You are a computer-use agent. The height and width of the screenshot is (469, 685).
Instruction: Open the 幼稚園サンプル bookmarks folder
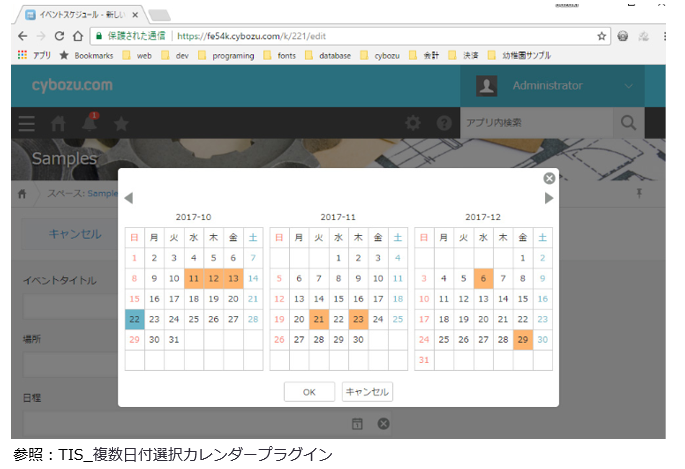519,55
